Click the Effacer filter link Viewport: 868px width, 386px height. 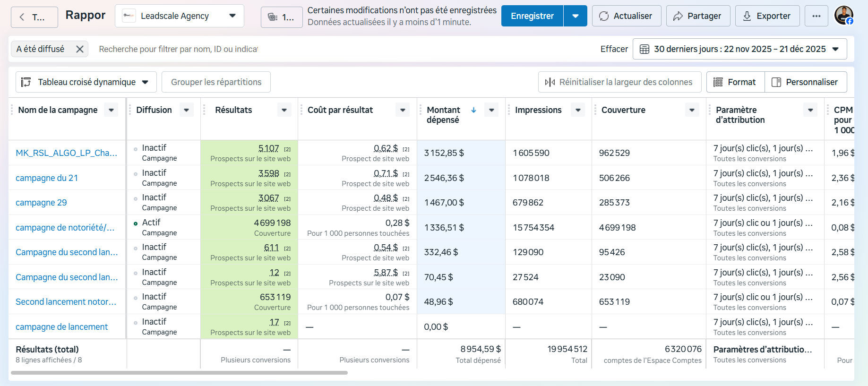tap(614, 49)
